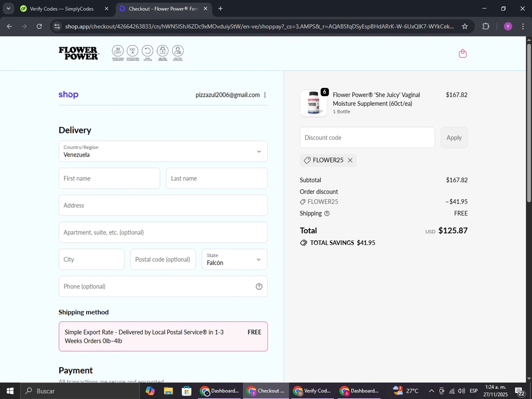
Task: Open account options menu next to email
Action: tap(265, 95)
